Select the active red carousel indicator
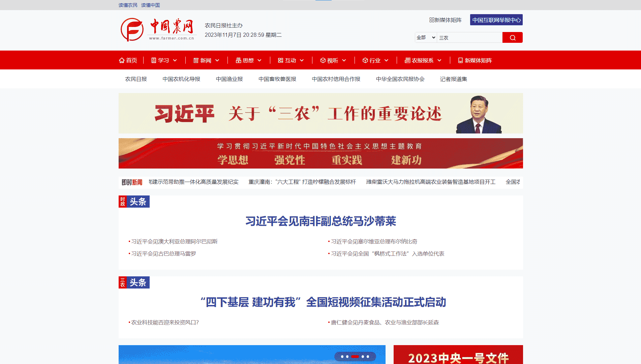The width and height of the screenshot is (641, 364). click(355, 356)
